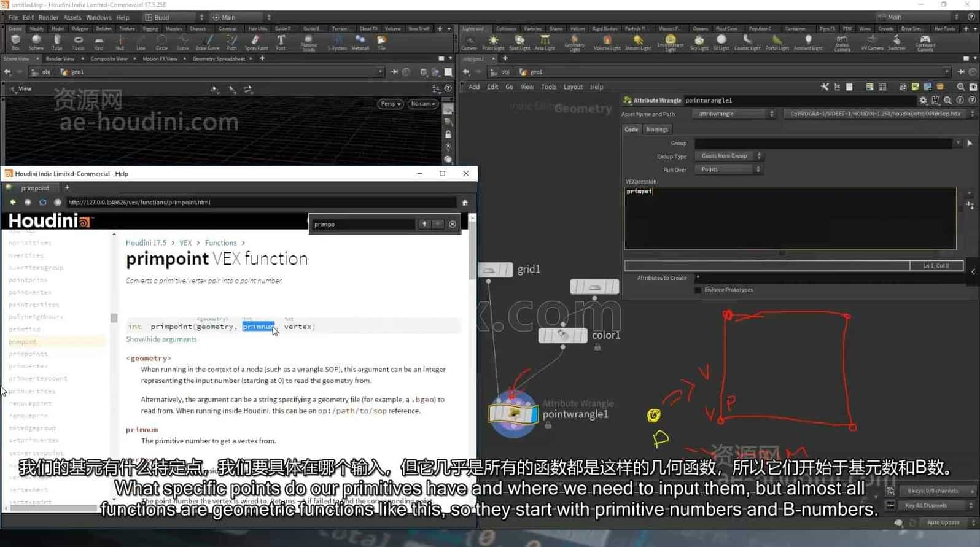Open the Render menu
Viewport: 980px width, 547px height.
[49, 17]
